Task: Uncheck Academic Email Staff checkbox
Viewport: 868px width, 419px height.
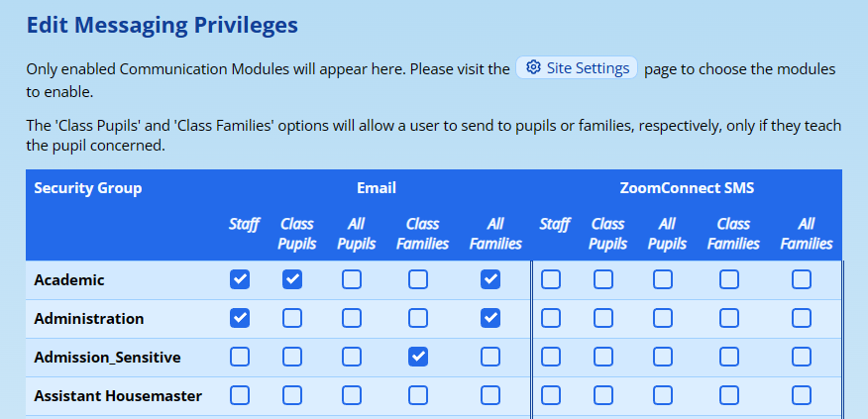Action: [x=240, y=279]
